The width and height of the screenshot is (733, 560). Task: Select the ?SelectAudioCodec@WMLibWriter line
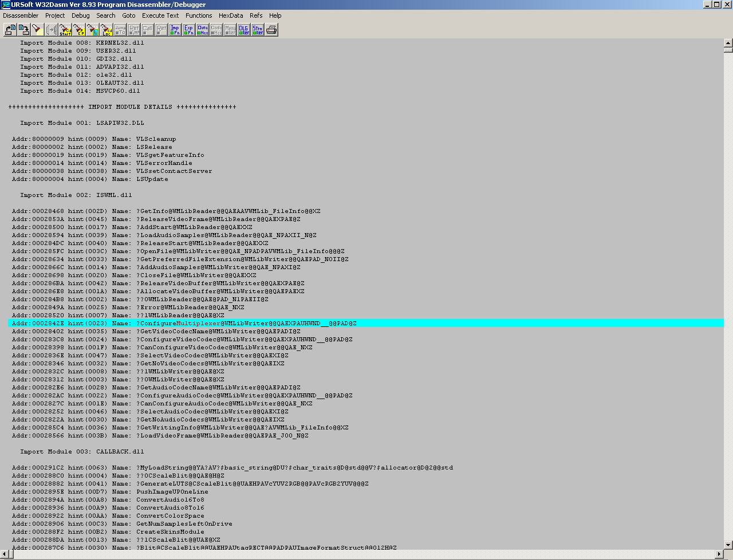coord(150,412)
